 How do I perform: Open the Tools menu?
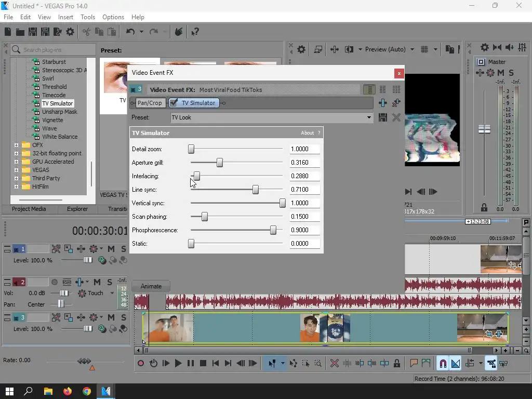pyautogui.click(x=87, y=17)
